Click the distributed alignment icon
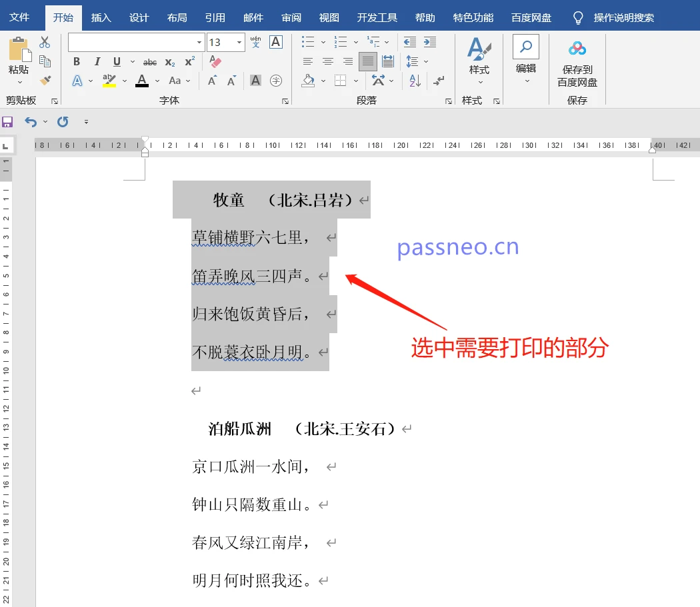 388,61
